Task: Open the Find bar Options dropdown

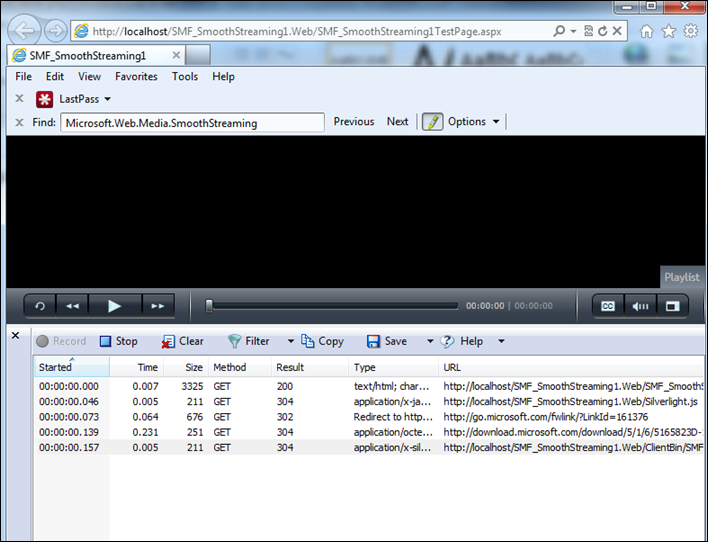Action: (x=474, y=121)
